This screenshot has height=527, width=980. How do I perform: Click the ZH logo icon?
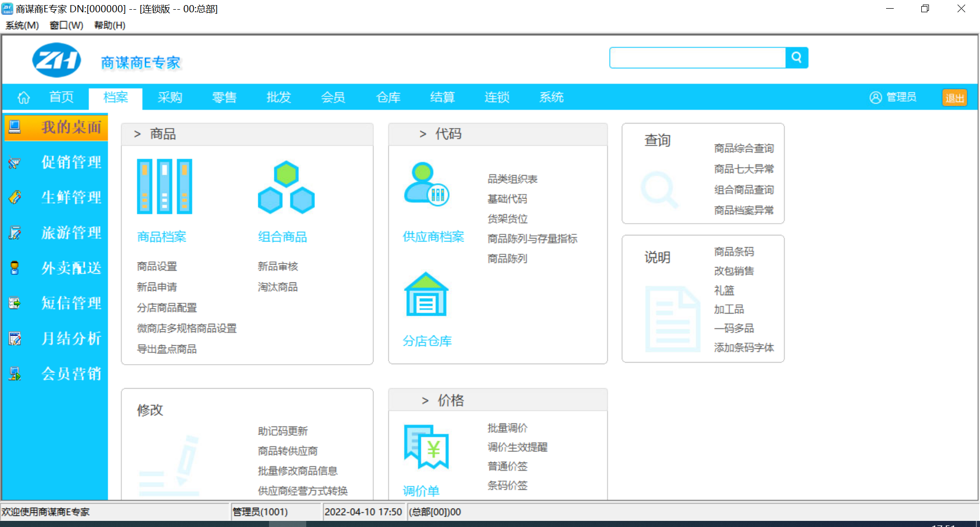(56, 60)
